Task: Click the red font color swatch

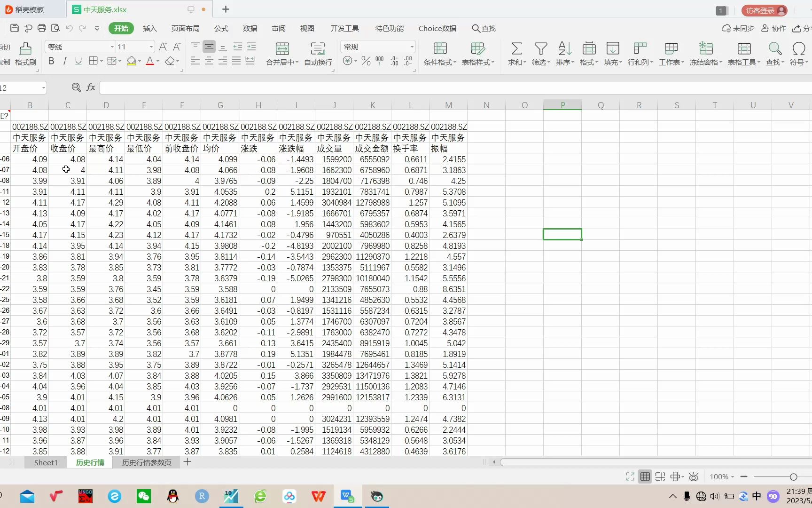Action: [150, 61]
